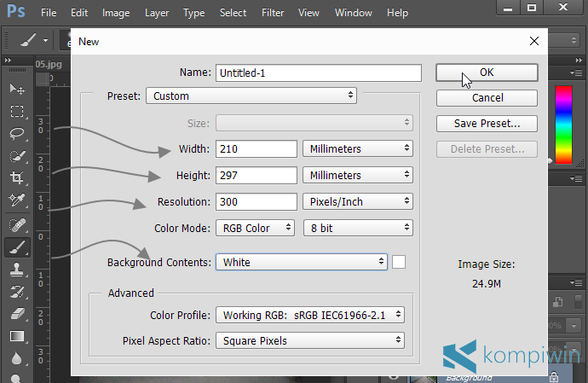Screen dimensions: 588x383
Task: Click the Name field Untitled-1
Action: pos(319,73)
